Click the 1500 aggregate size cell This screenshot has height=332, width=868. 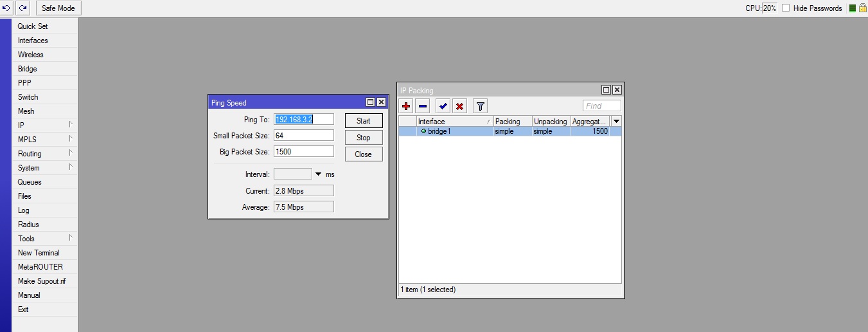[x=590, y=131]
